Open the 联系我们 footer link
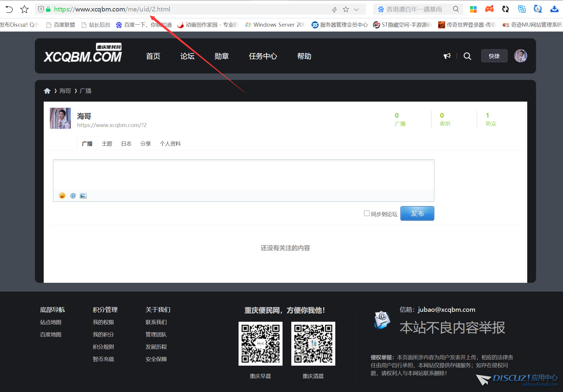The width and height of the screenshot is (563, 392). click(156, 322)
